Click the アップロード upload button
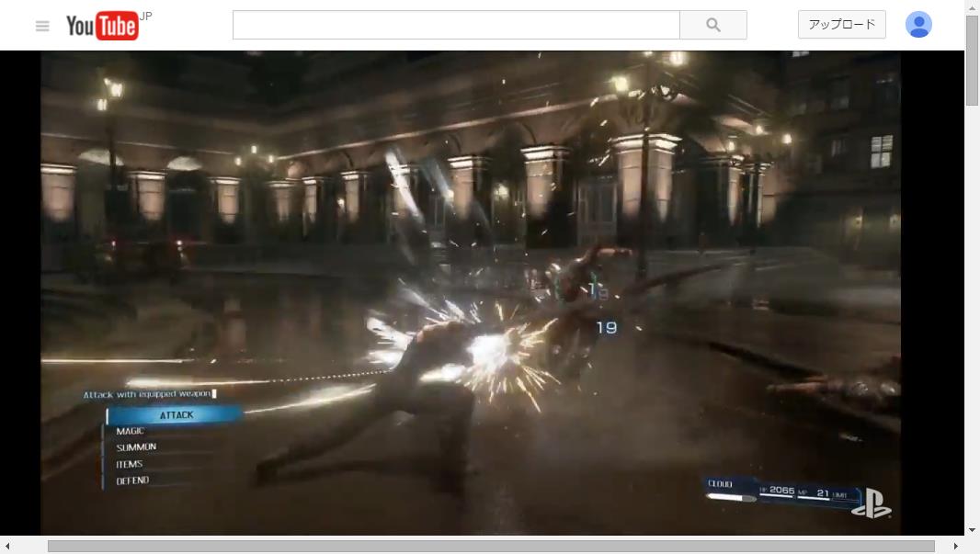The height and width of the screenshot is (554, 980). point(841,25)
